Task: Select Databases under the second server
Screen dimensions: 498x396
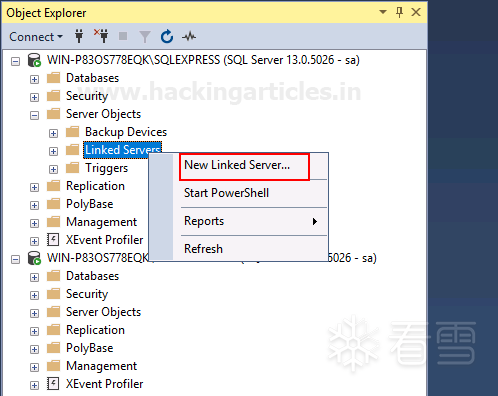Action: click(92, 276)
